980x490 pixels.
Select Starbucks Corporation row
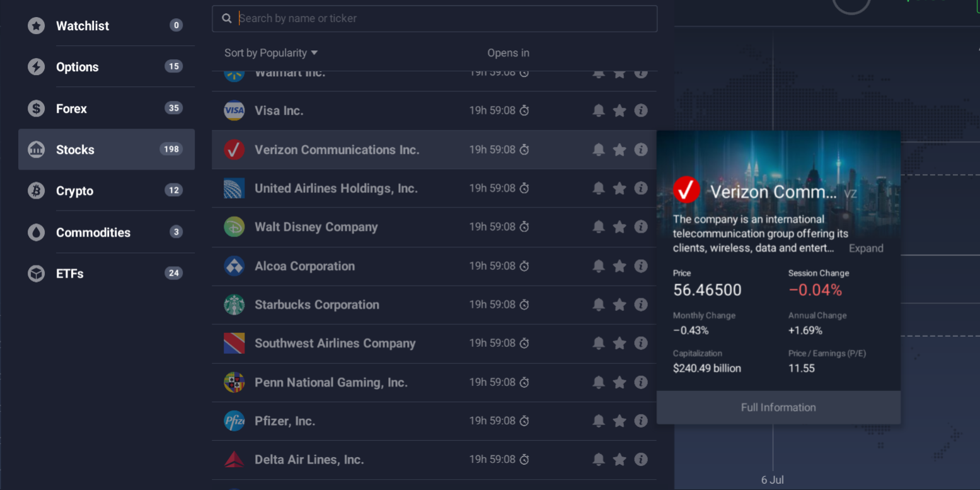pyautogui.click(x=434, y=305)
